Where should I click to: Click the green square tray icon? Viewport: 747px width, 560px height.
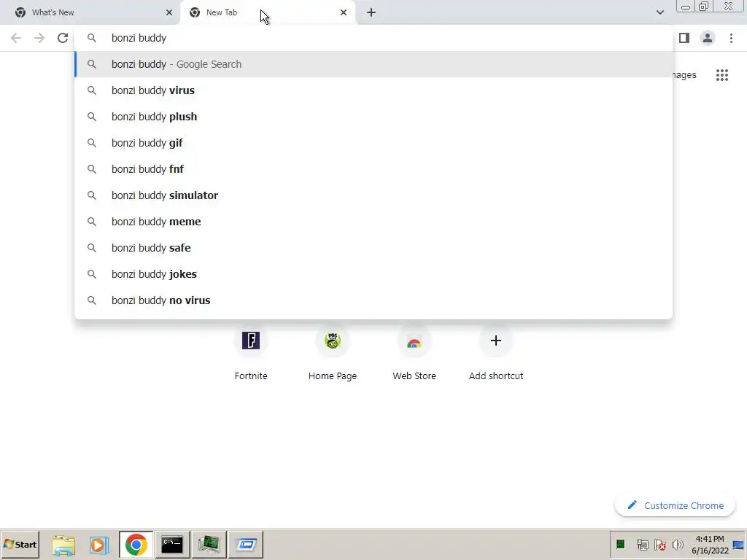pos(620,544)
